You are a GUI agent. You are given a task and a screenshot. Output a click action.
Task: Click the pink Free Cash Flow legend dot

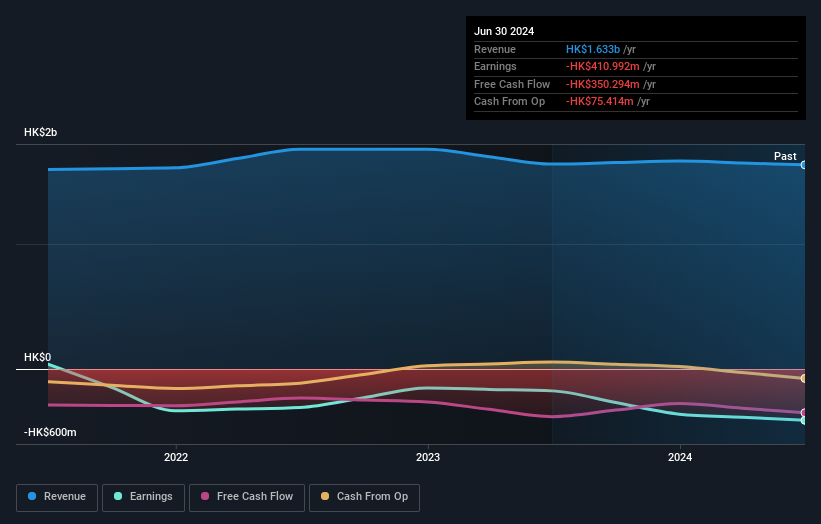click(x=205, y=496)
